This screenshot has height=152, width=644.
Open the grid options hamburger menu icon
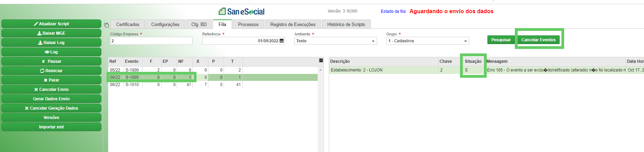(x=321, y=61)
